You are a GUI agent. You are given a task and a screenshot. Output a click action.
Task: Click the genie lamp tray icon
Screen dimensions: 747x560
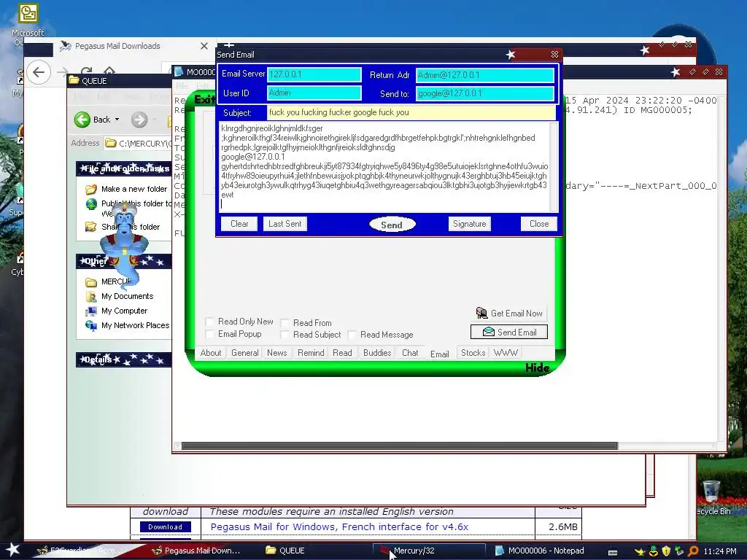[x=640, y=551]
